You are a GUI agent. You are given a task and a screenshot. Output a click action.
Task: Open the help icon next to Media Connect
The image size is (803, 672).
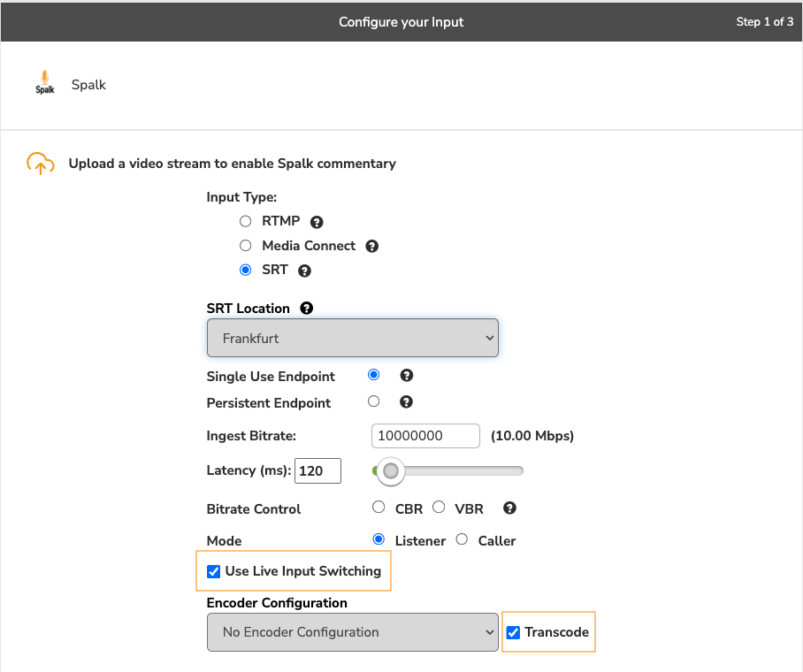pyautogui.click(x=372, y=247)
